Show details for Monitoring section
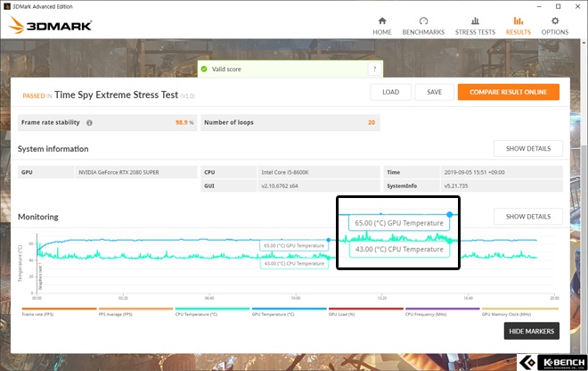The width and height of the screenshot is (588, 371). pos(528,217)
